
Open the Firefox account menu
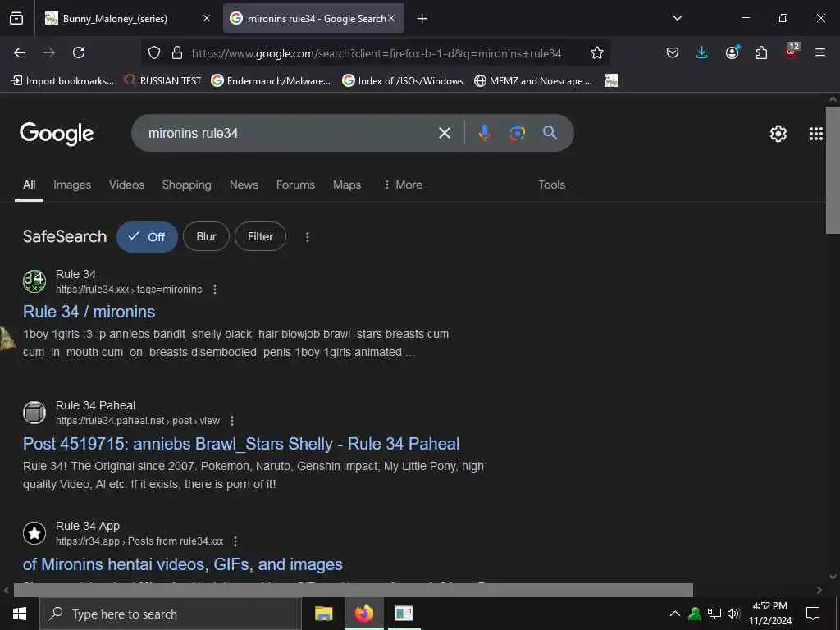click(x=732, y=52)
